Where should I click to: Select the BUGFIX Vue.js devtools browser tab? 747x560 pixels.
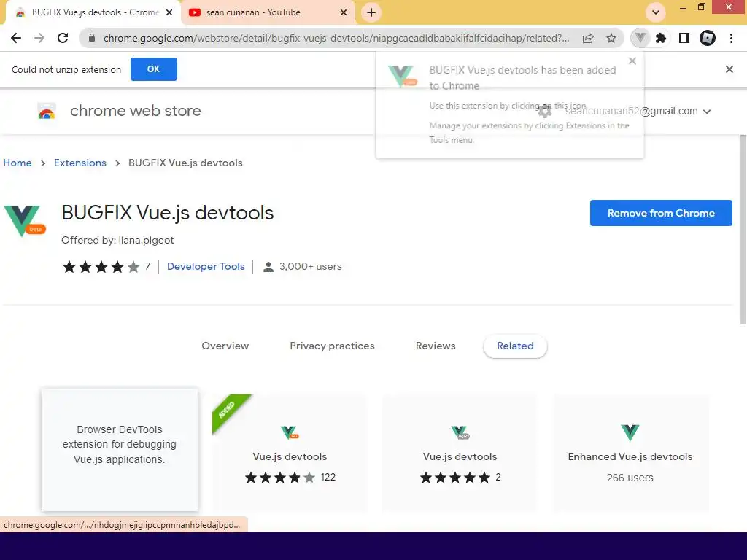[x=93, y=12]
